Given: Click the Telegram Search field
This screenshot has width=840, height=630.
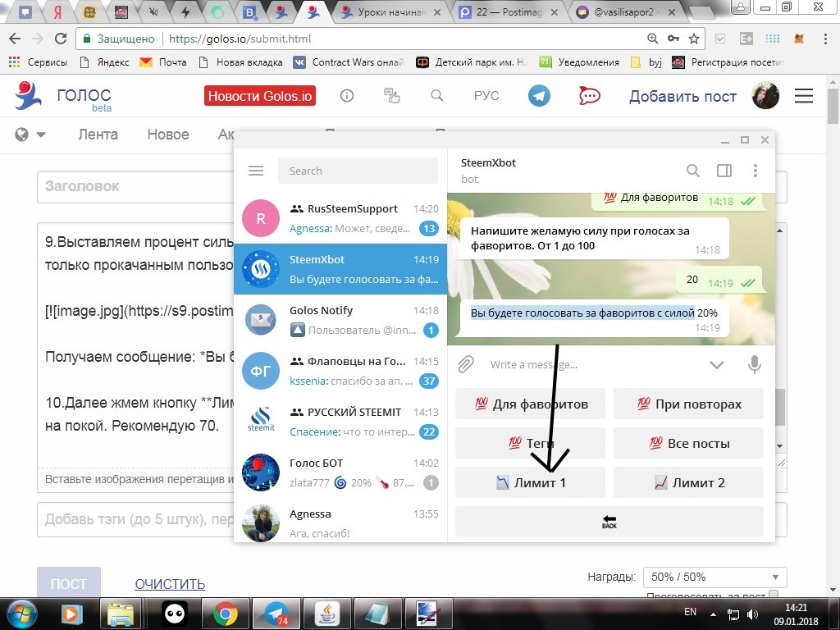Looking at the screenshot, I should [358, 171].
